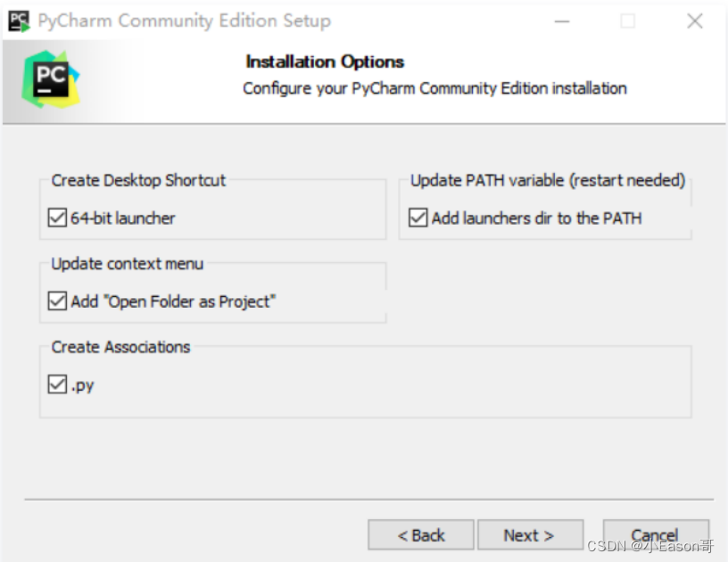Click the 'Installation Options' heading
Screen dimensions: 728x562
coord(325,62)
